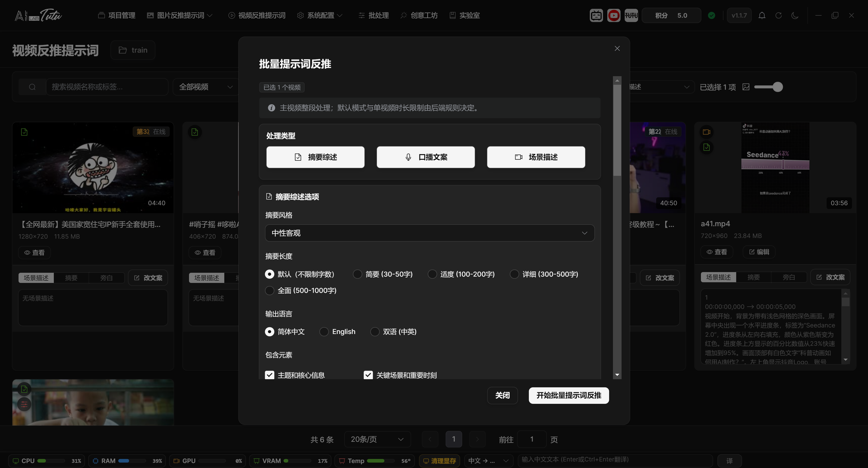868x468 pixels.
Task: Click camera icon on a41.mp4 card
Action: (707, 132)
